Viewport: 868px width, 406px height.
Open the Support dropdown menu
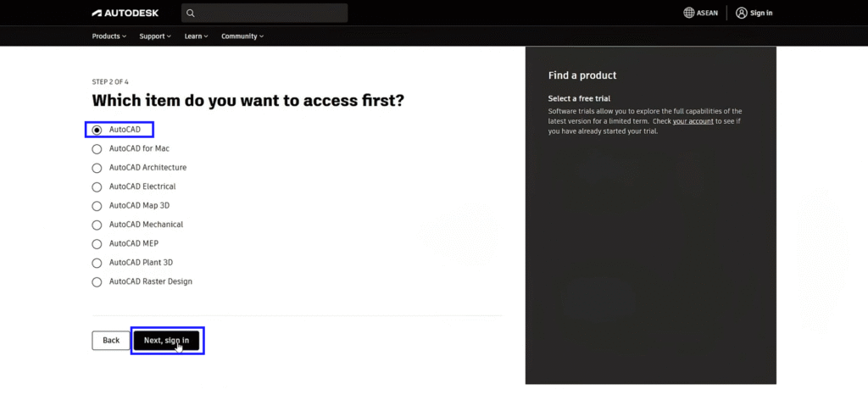pyautogui.click(x=154, y=36)
